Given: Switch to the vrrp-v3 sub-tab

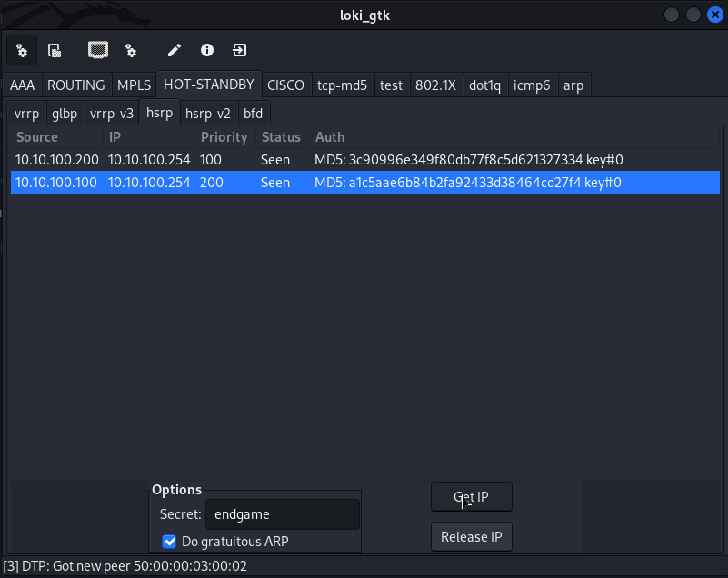Looking at the screenshot, I should coord(112,114).
